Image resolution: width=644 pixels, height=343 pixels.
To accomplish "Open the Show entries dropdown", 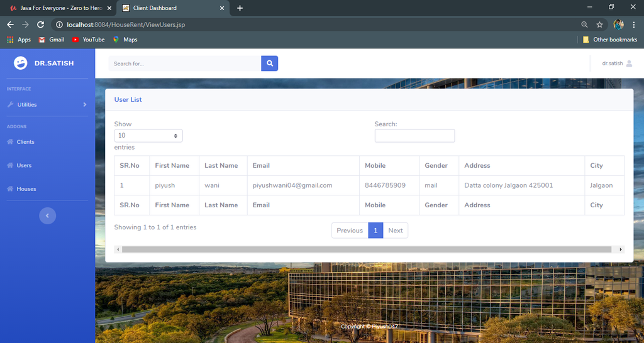I will tap(148, 136).
